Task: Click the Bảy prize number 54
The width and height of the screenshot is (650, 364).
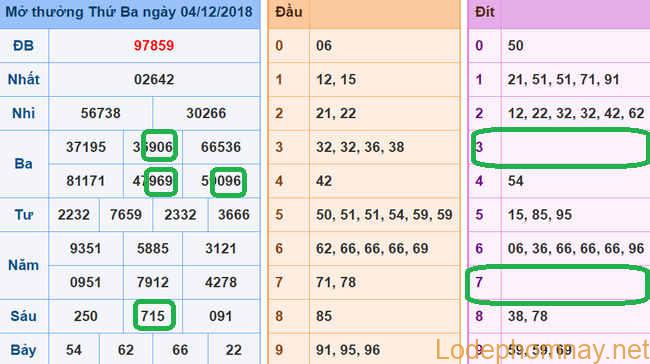Action: 74,350
